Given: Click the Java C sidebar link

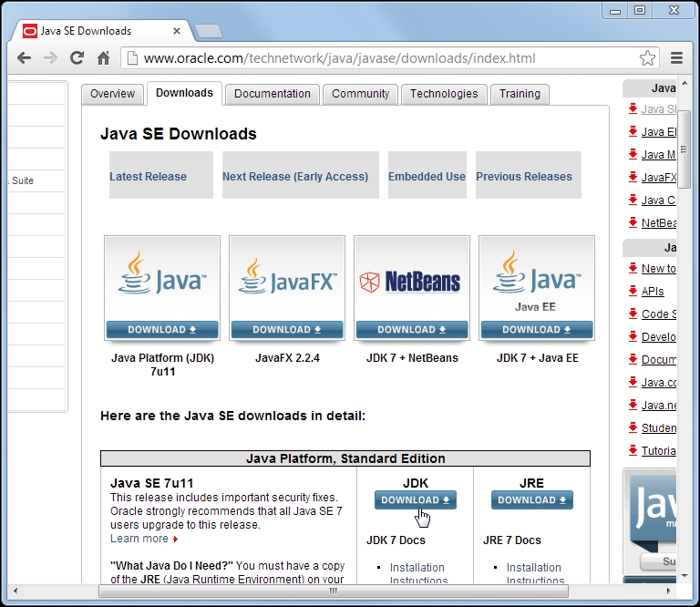Looking at the screenshot, I should [x=658, y=200].
